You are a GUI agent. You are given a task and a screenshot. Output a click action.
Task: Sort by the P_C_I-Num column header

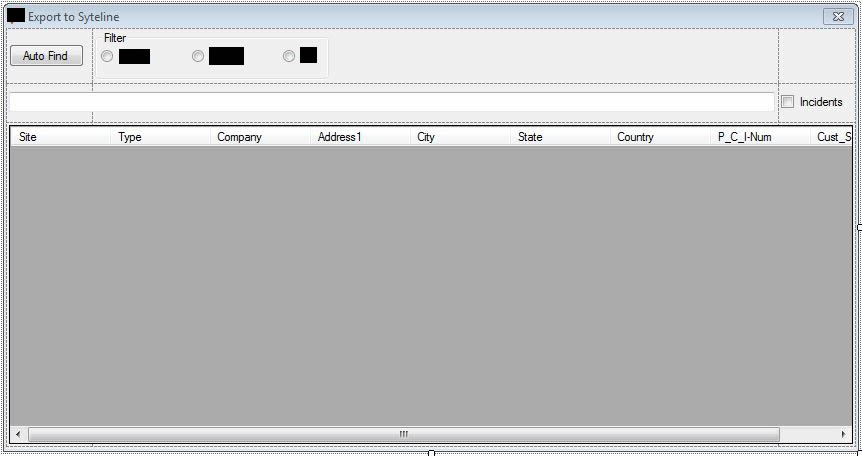[x=761, y=137]
